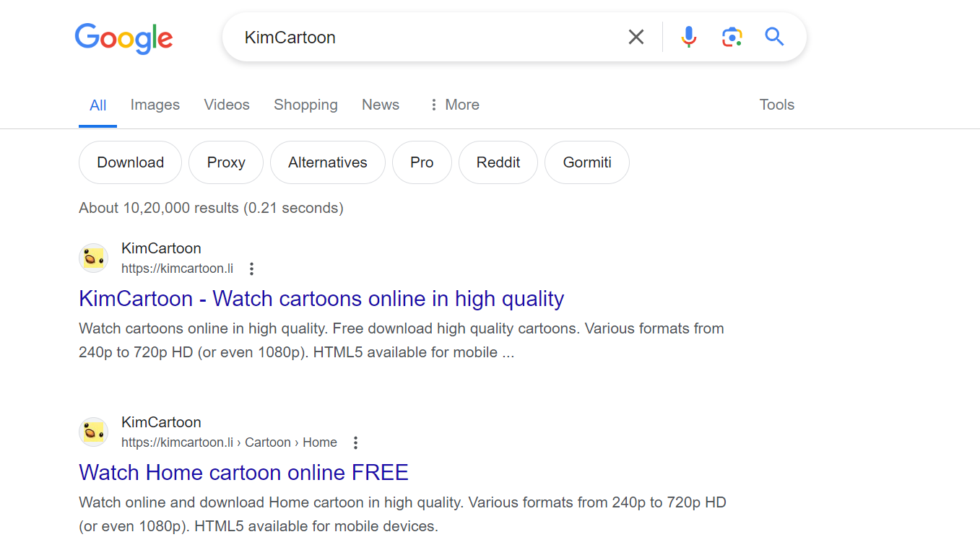Toggle the Reddit filter chip
The width and height of the screenshot is (980, 550).
[498, 162]
